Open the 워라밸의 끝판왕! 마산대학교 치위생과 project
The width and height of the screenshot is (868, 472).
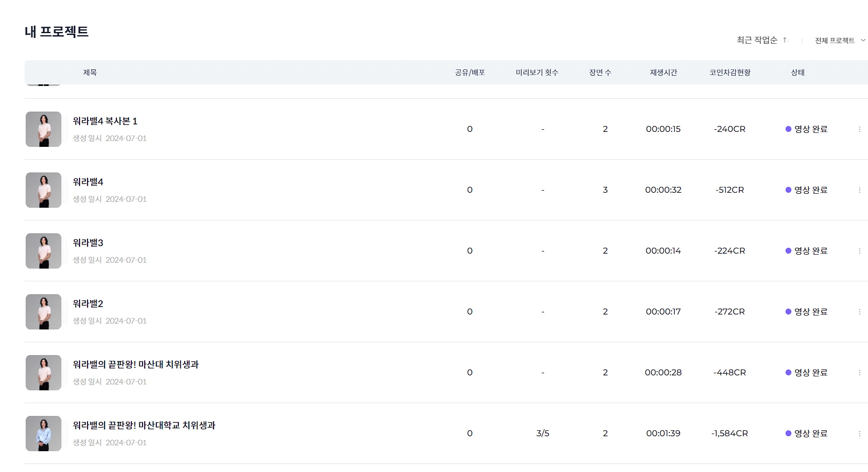[x=144, y=426]
